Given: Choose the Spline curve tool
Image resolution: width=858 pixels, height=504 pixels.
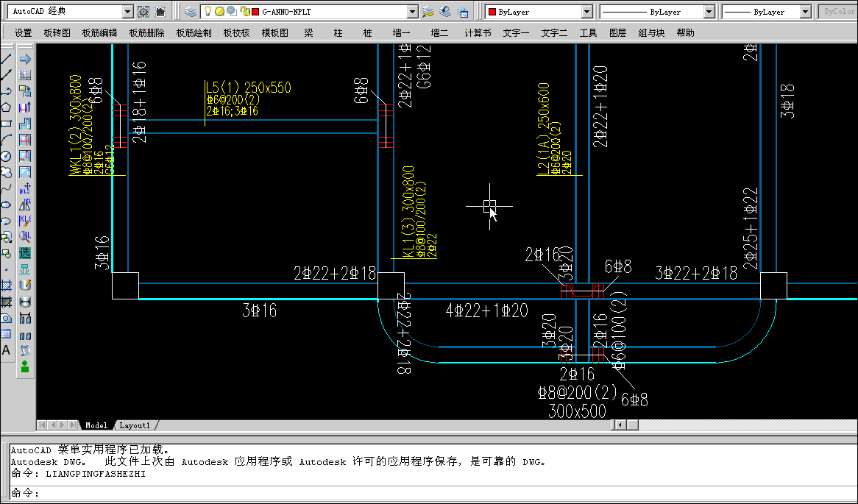Looking at the screenshot, I should 6,188.
